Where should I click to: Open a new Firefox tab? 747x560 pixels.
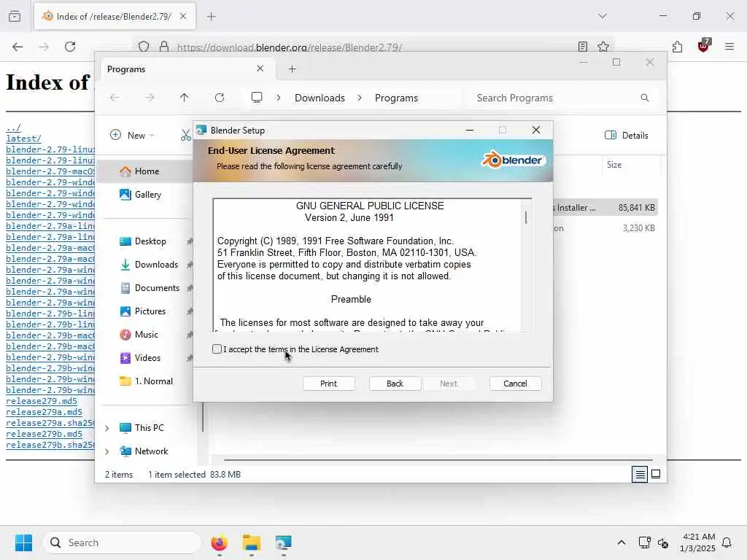[x=212, y=16]
